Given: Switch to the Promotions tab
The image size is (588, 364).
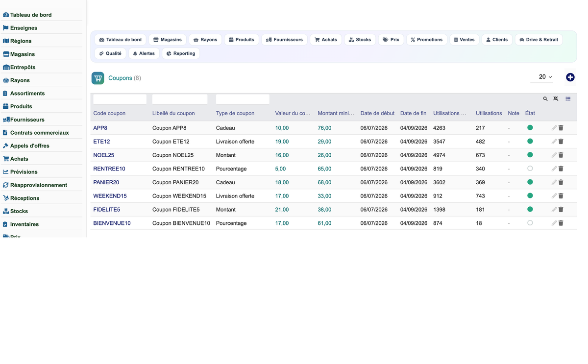Looking at the screenshot, I should (427, 40).
